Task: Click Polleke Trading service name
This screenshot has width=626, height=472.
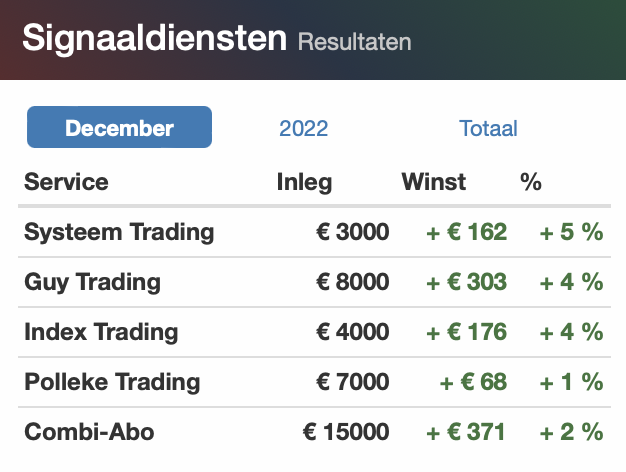Action: [x=112, y=382]
